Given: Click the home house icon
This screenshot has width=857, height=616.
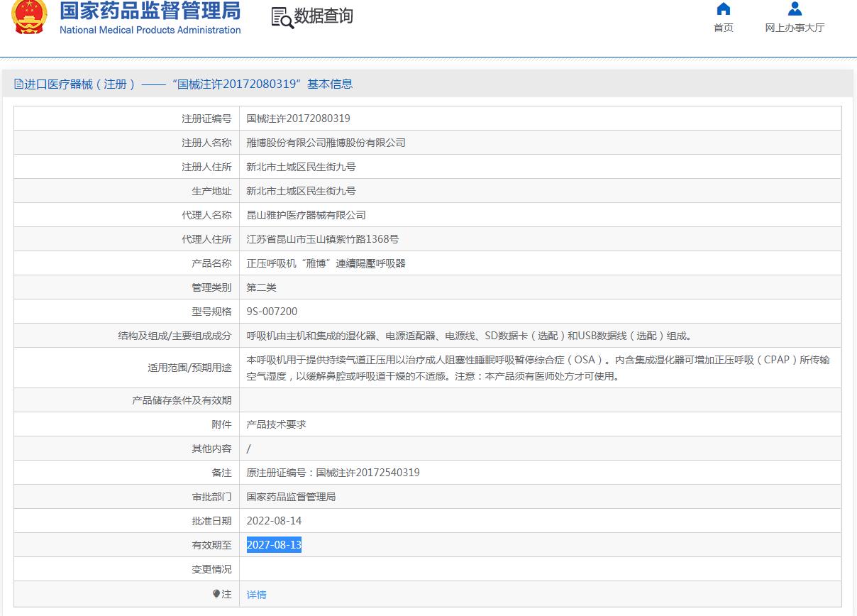Looking at the screenshot, I should coord(723,9).
